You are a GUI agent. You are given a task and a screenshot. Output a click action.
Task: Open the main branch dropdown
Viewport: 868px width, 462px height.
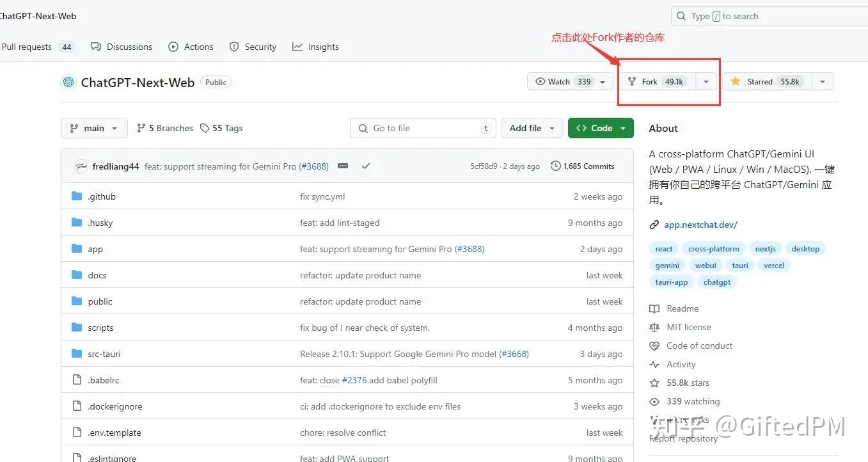(93, 128)
